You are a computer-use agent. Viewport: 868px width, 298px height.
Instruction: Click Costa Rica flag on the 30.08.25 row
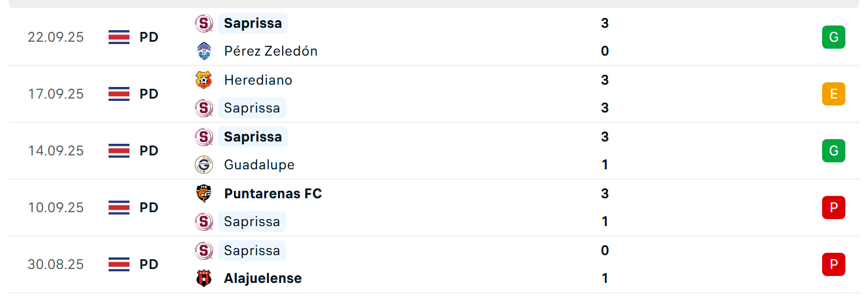pyautogui.click(x=119, y=264)
